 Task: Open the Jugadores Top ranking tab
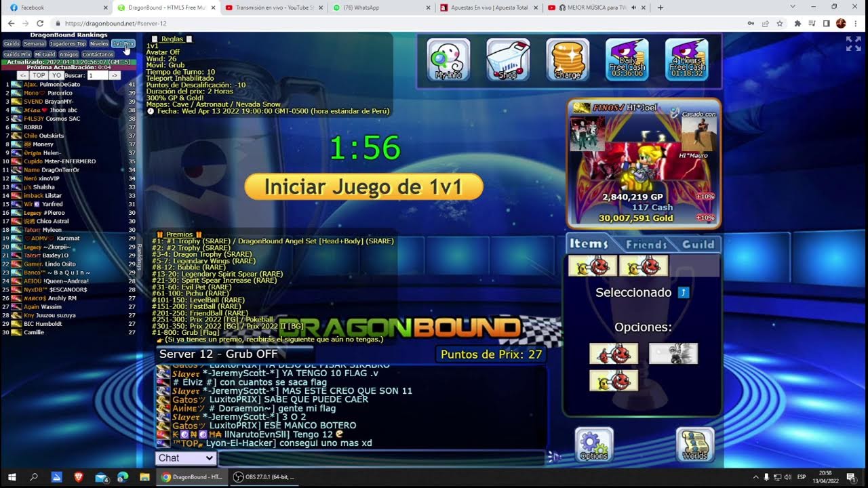(68, 43)
